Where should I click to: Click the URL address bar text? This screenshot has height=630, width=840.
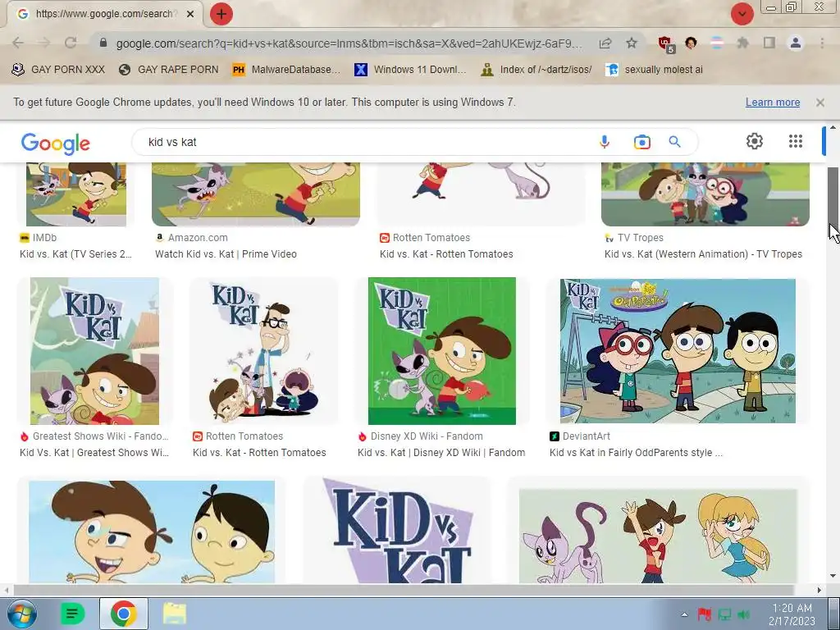[349, 43]
